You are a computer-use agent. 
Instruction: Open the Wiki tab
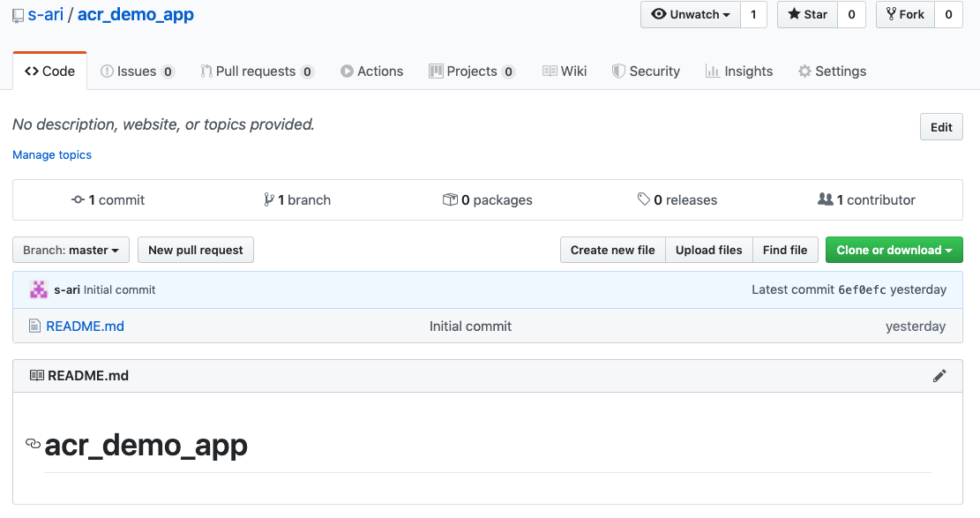point(565,71)
